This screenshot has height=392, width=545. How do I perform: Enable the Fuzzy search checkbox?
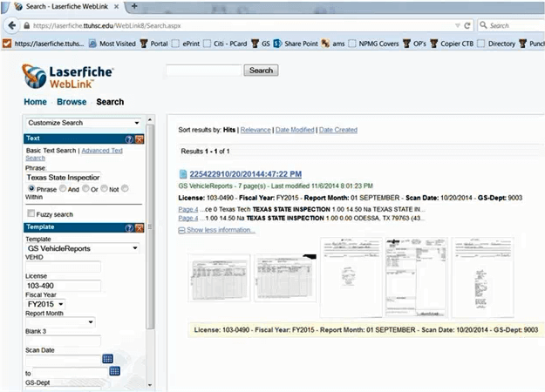pos(31,213)
